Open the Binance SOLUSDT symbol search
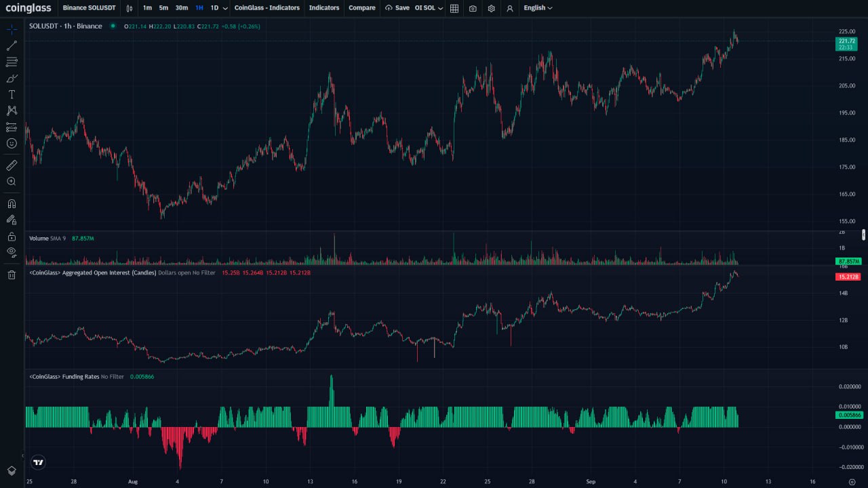The height and width of the screenshot is (488, 868). 89,8
